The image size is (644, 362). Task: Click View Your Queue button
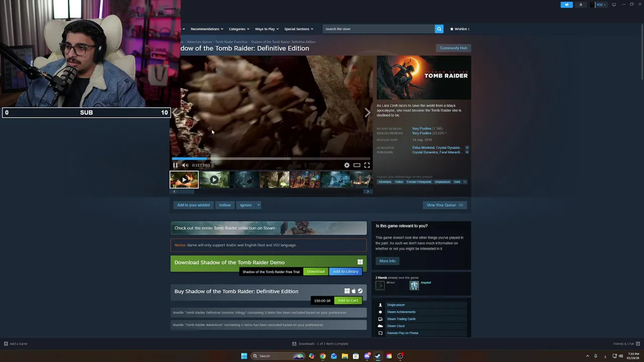(445, 205)
